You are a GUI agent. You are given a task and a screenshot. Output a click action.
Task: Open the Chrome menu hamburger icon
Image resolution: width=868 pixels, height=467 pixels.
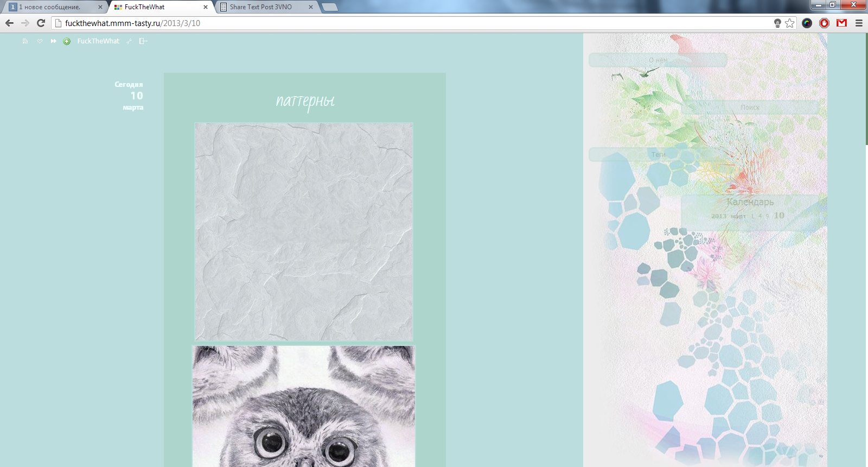point(859,23)
